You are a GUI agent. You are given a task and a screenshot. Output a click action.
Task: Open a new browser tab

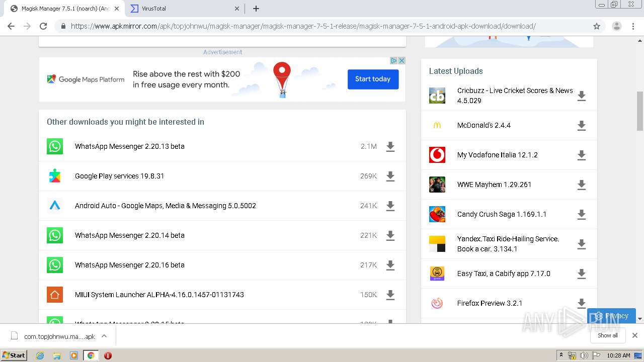(x=256, y=9)
